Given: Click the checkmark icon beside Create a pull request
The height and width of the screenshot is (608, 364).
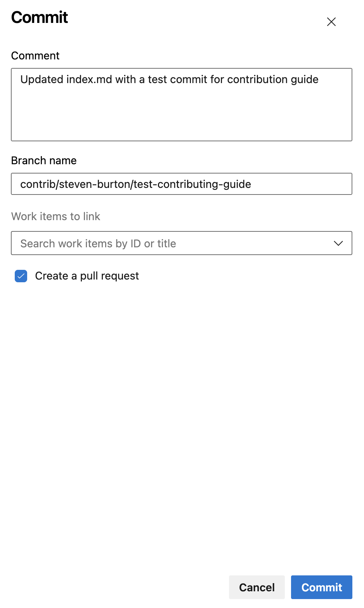Looking at the screenshot, I should [x=21, y=276].
